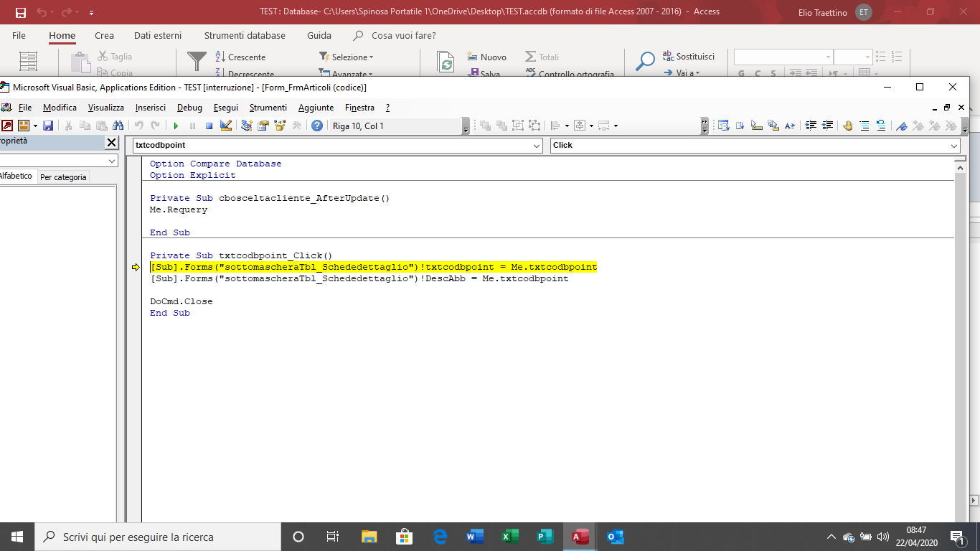Open Excel from the Windows taskbar

coord(510,537)
